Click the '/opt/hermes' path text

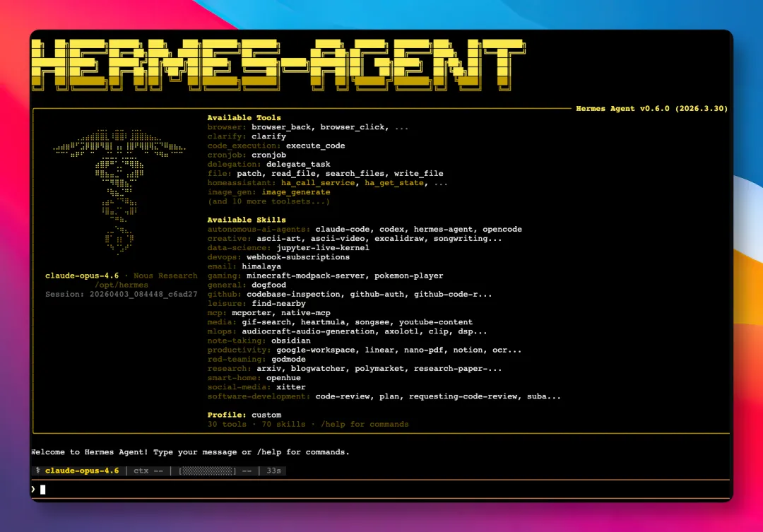click(x=122, y=285)
